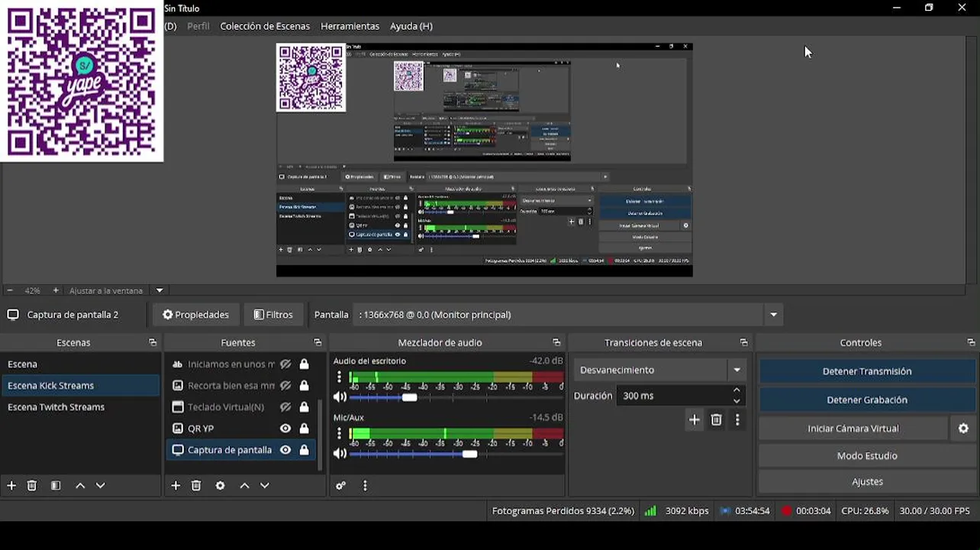
Task: Click Detener Grabación button
Action: coord(867,400)
